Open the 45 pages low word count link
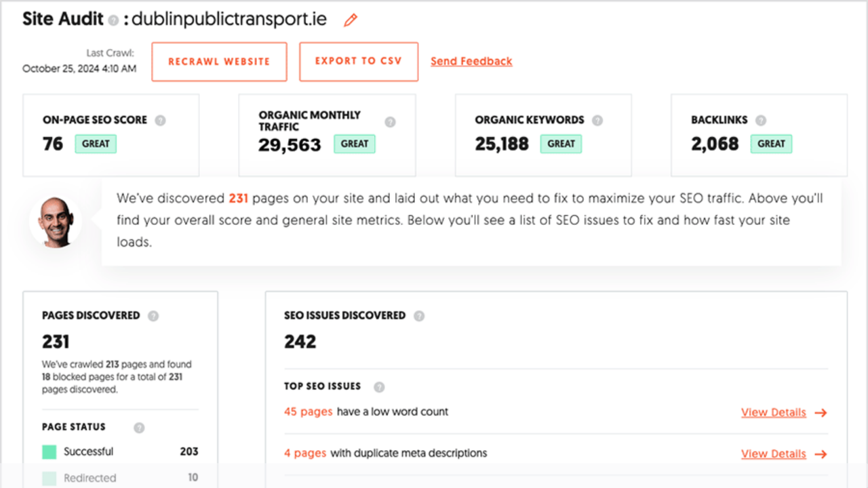Screen dimensions: 868x488 [309, 411]
